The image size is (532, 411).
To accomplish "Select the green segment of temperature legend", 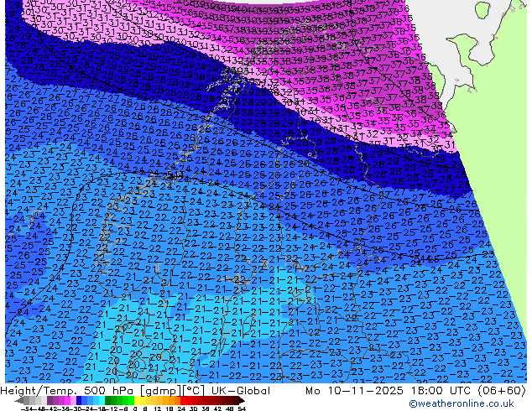I will click(x=119, y=400).
